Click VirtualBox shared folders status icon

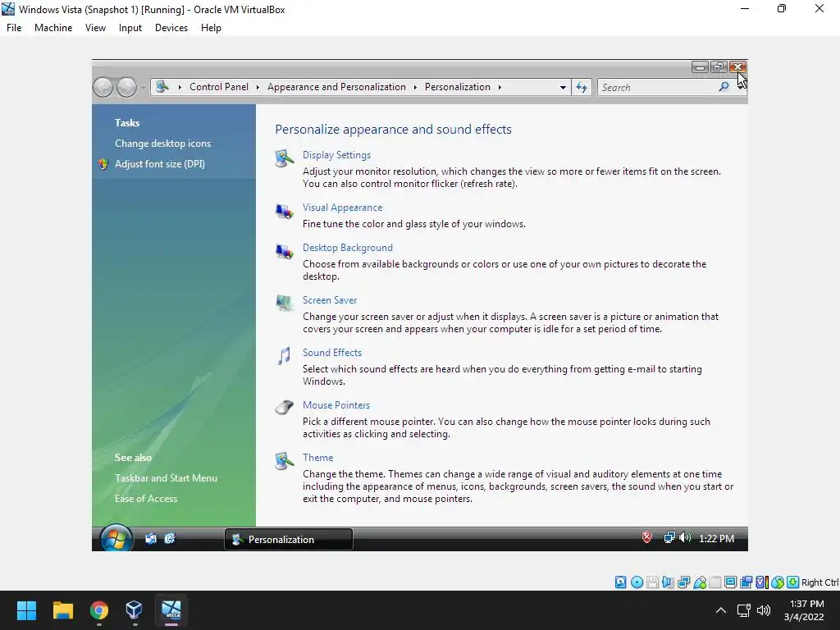click(714, 582)
